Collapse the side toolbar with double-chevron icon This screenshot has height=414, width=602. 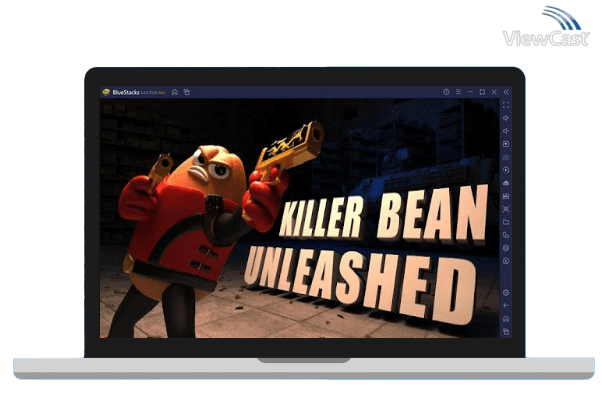tap(506, 92)
